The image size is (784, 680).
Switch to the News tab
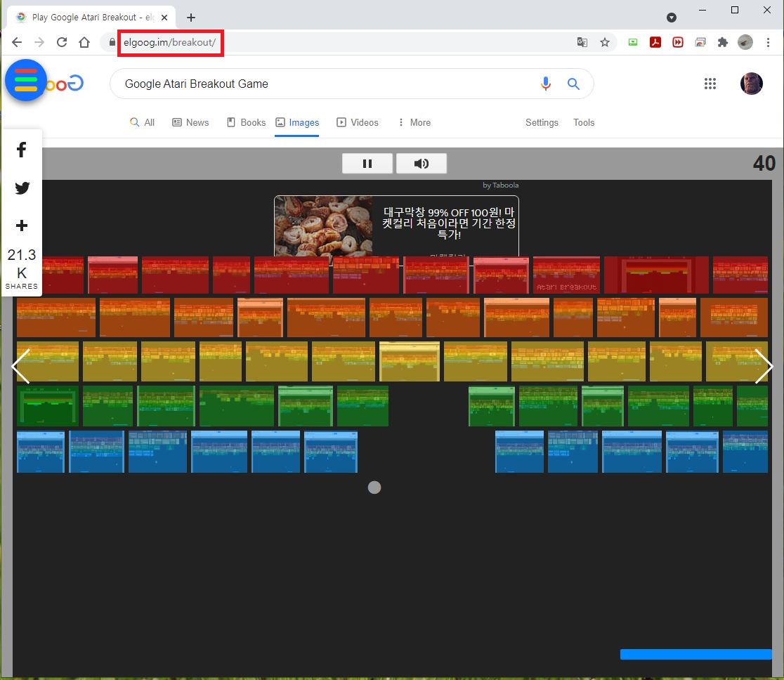click(x=190, y=122)
